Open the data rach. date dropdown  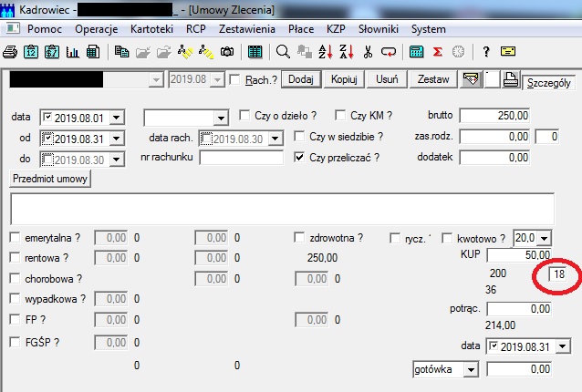275,139
